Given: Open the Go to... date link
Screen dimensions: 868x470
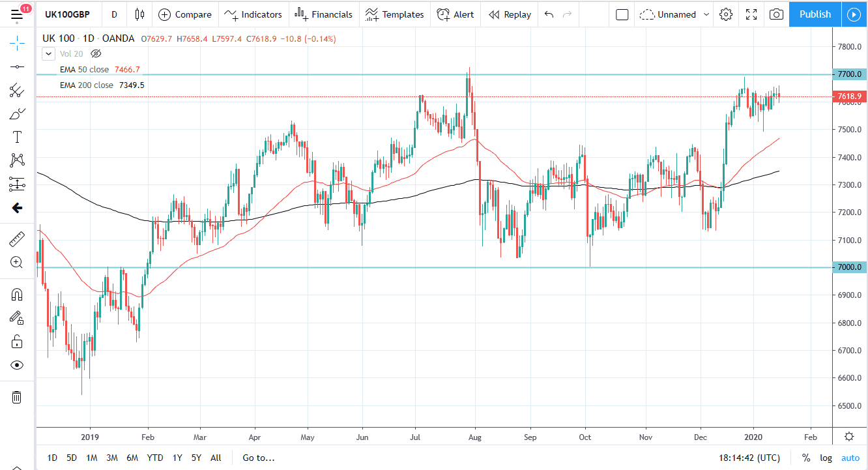Looking at the screenshot, I should pyautogui.click(x=258, y=458).
